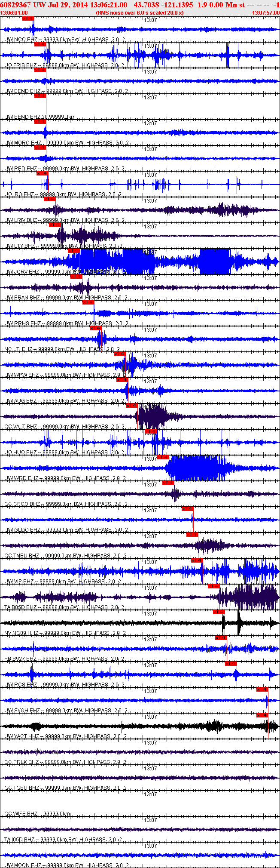Select the red pick marker on UW YACT trace
Image resolution: width=280 pixels, height=868 pixels.
coord(262,715)
